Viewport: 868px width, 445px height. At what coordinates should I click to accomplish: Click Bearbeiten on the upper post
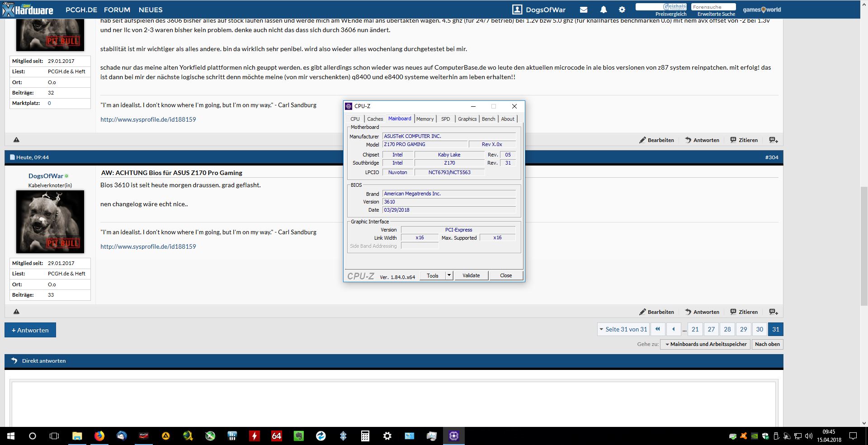point(656,140)
